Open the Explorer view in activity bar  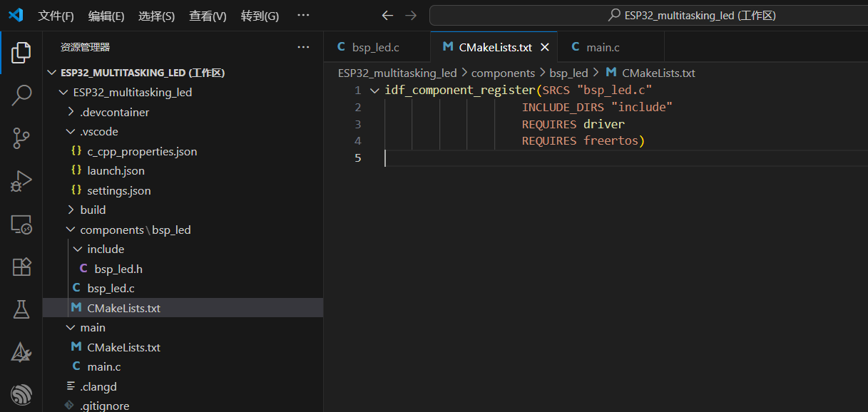pyautogui.click(x=21, y=52)
